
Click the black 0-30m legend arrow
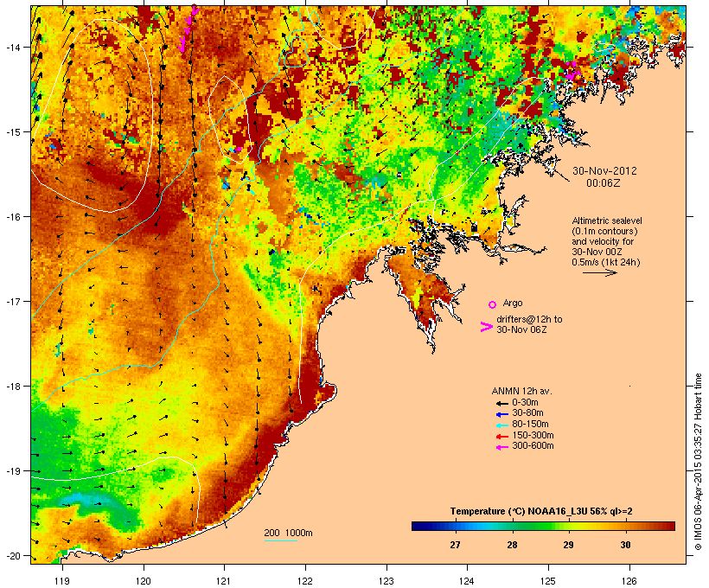click(x=501, y=404)
